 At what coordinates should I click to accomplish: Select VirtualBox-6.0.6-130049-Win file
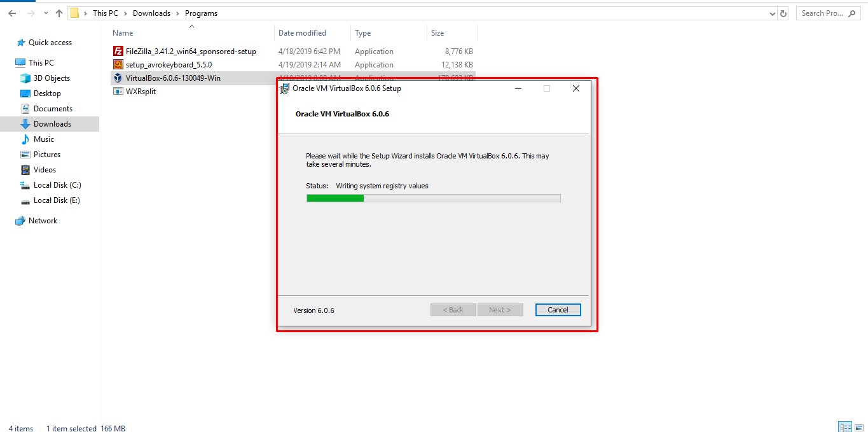pyautogui.click(x=173, y=78)
